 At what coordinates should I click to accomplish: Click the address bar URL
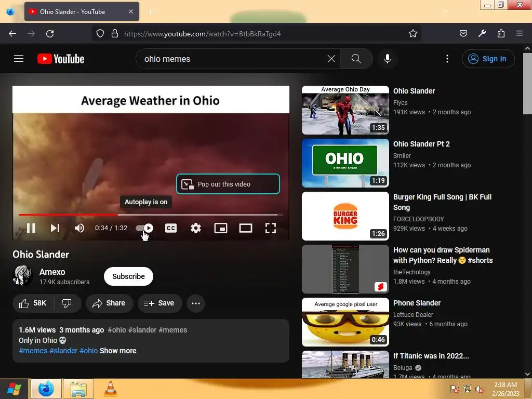[203, 34]
